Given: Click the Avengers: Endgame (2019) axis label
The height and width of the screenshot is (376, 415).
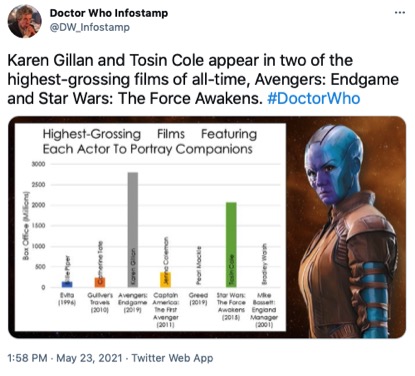Looking at the screenshot, I should 133,303.
